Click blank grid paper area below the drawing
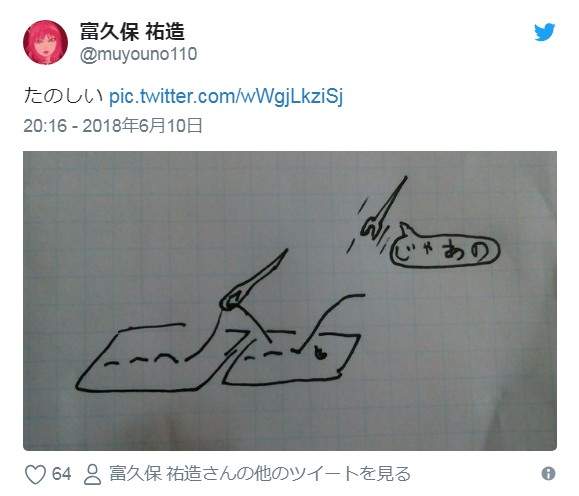579x496 pixels. (290, 421)
